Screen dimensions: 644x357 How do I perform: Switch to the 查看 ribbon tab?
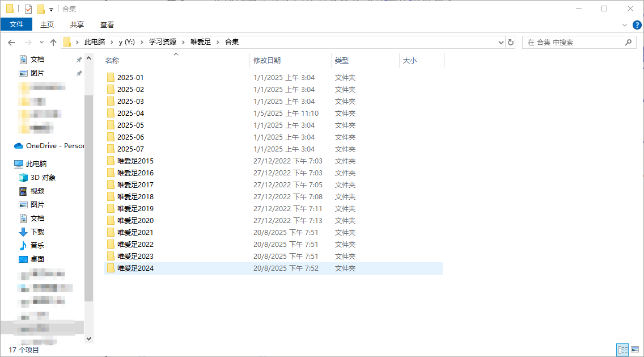tap(107, 24)
